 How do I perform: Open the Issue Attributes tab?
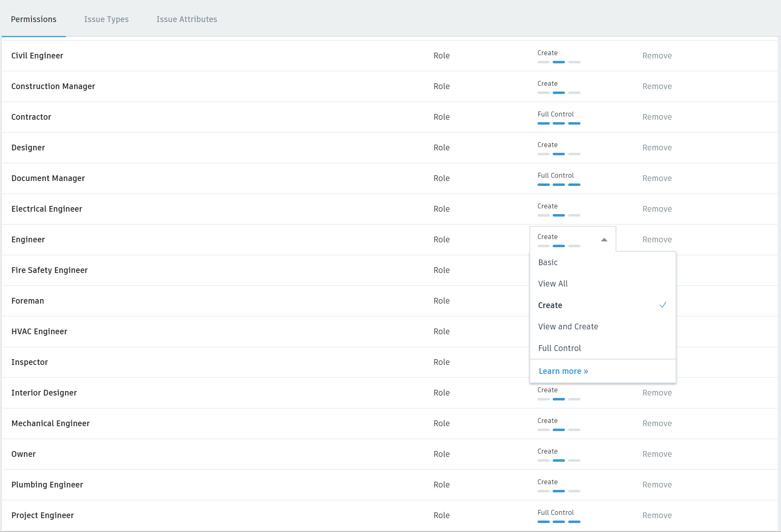pyautogui.click(x=186, y=19)
